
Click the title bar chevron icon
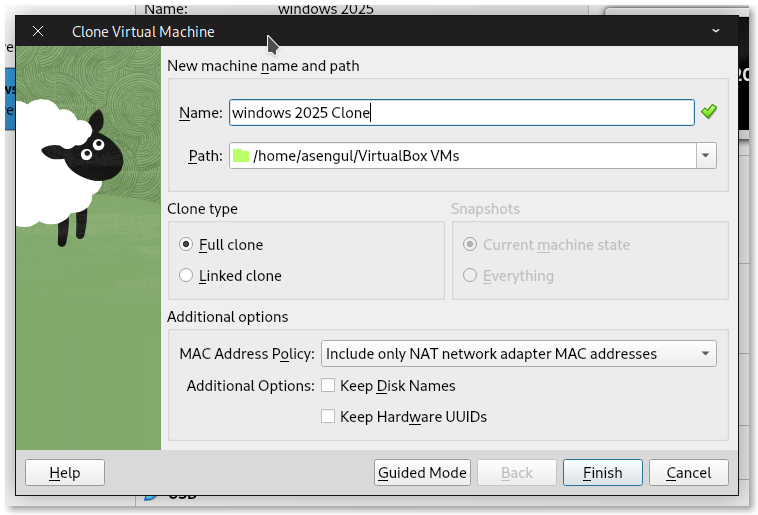716,31
